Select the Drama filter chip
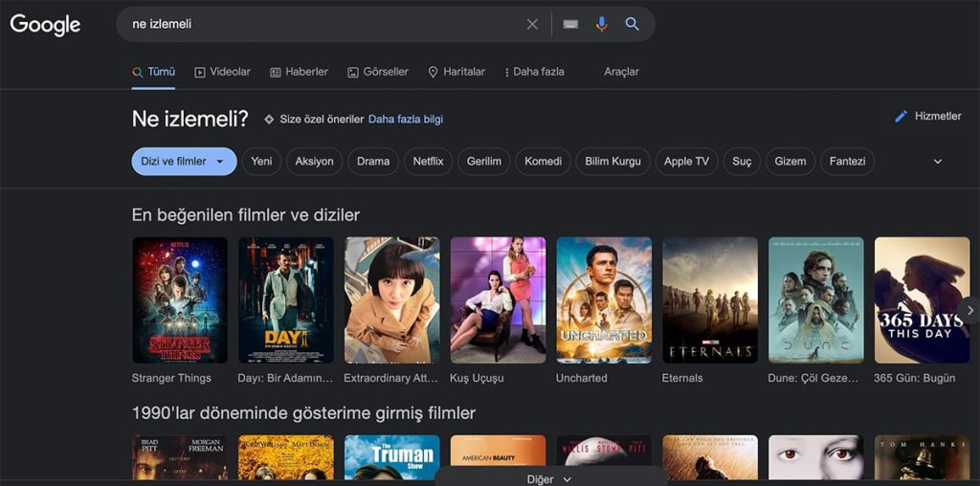 [373, 161]
